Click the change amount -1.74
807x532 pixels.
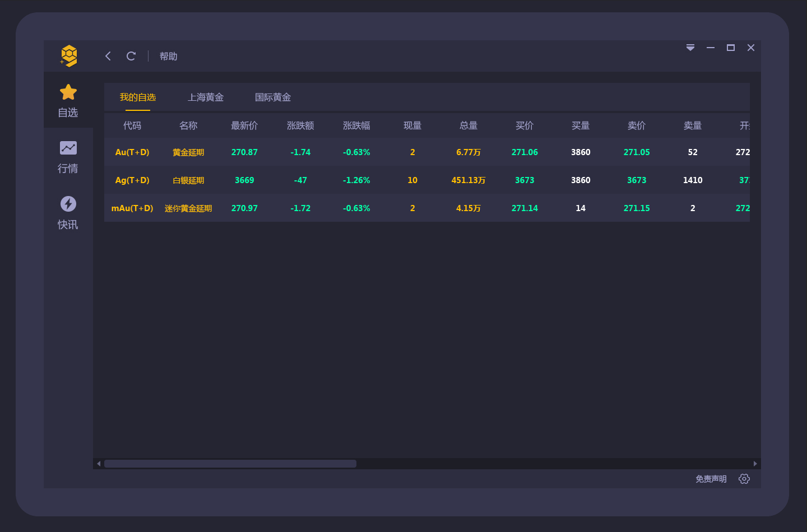[x=300, y=152]
